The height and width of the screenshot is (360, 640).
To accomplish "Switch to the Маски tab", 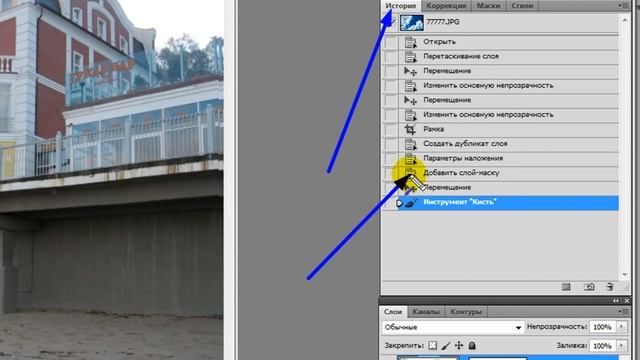I will (x=488, y=6).
